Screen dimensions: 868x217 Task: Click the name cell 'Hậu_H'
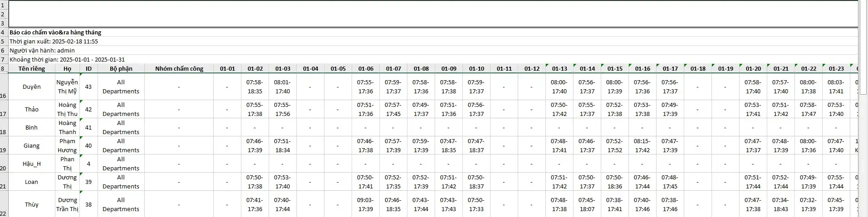tap(32, 164)
